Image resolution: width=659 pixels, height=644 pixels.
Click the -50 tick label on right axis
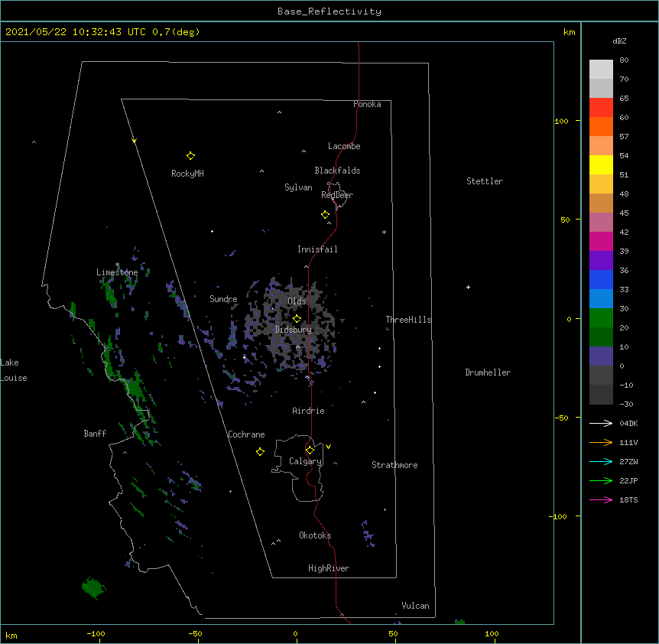(561, 418)
